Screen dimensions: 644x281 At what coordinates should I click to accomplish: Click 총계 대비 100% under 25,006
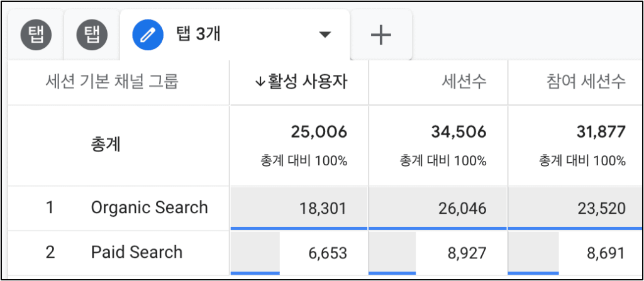(304, 161)
